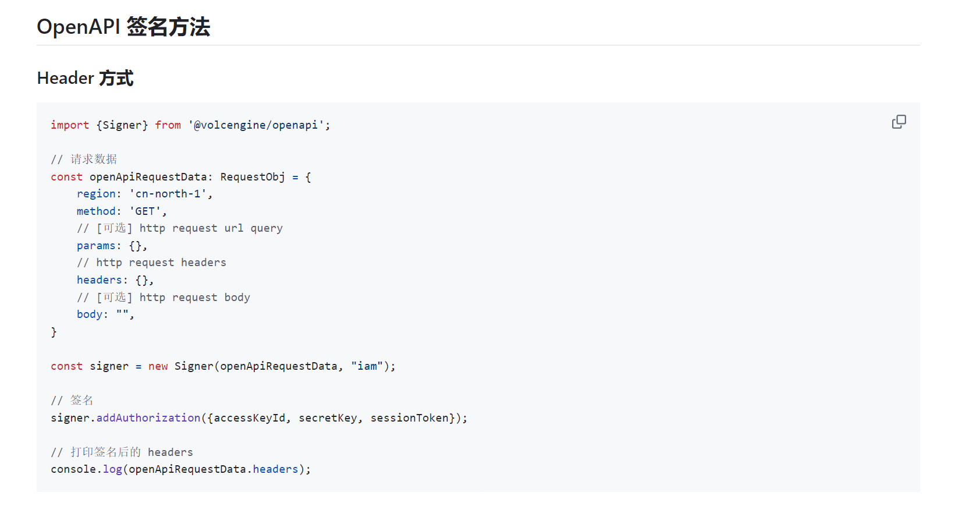980x506 pixels.
Task: Click the "import" keyword in the code
Action: click(70, 125)
